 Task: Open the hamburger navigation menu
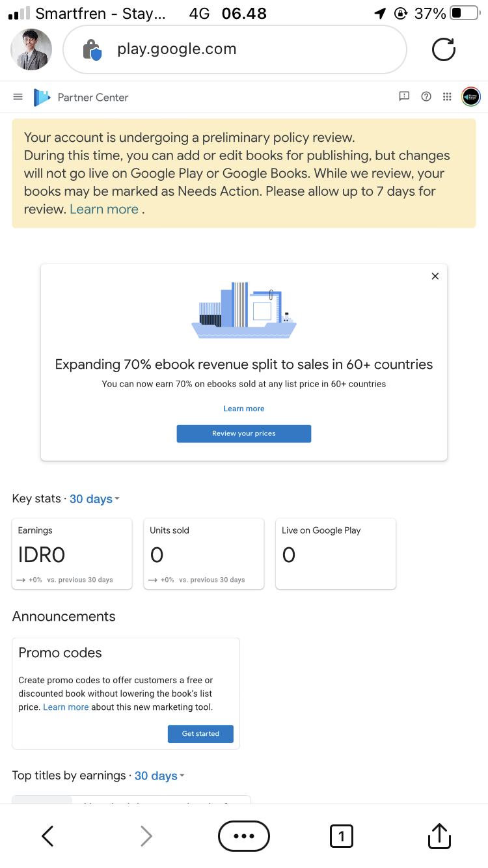click(18, 97)
